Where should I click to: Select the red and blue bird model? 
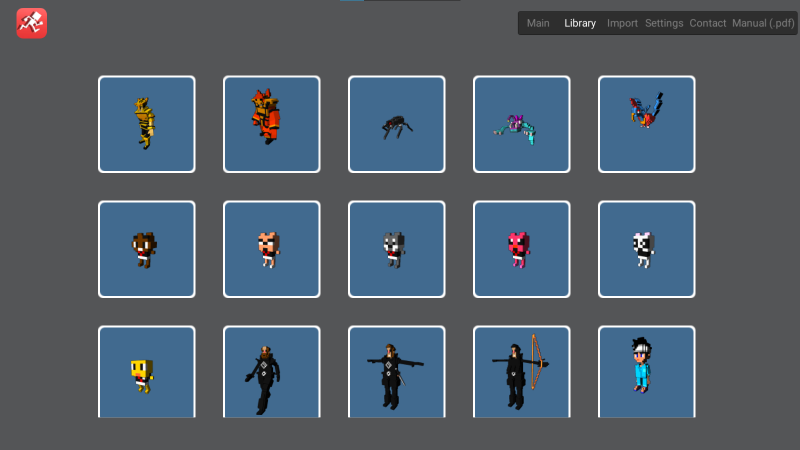646,124
